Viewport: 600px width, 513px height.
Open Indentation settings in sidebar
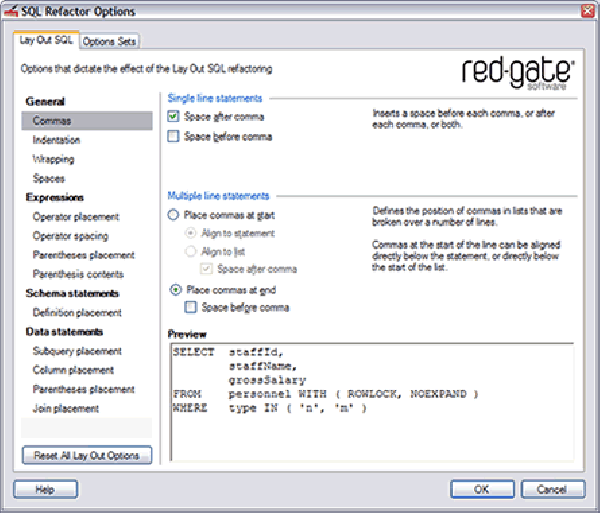point(56,140)
